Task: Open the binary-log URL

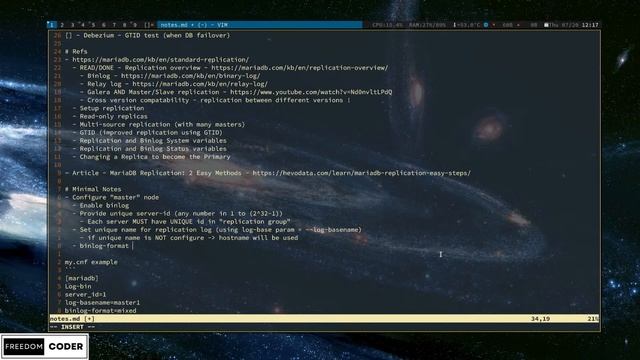Action: click(190, 76)
